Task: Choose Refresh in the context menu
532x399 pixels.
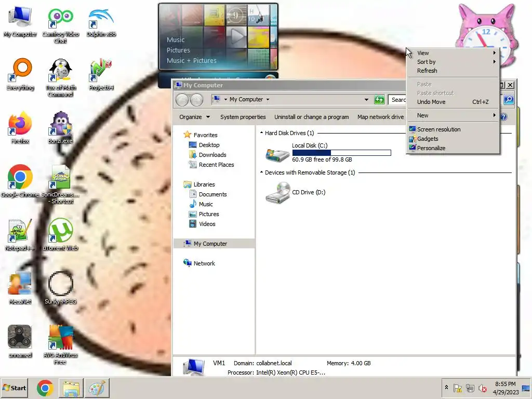Action: tap(453, 71)
